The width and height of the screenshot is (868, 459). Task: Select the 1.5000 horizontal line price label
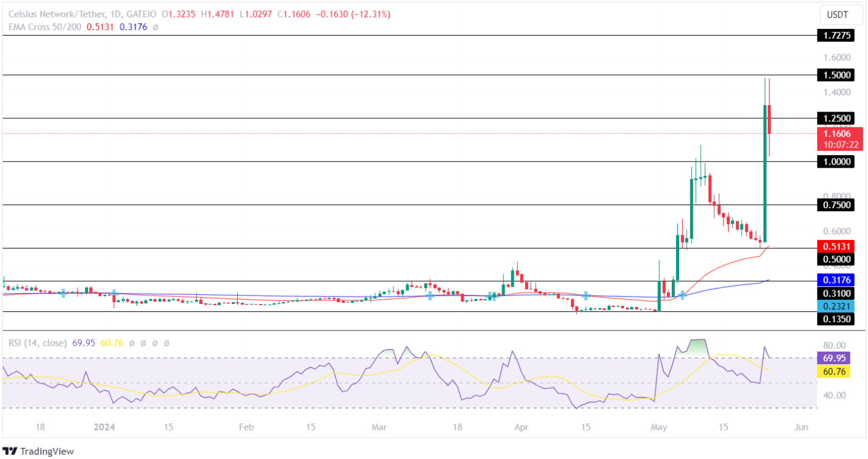pyautogui.click(x=836, y=75)
